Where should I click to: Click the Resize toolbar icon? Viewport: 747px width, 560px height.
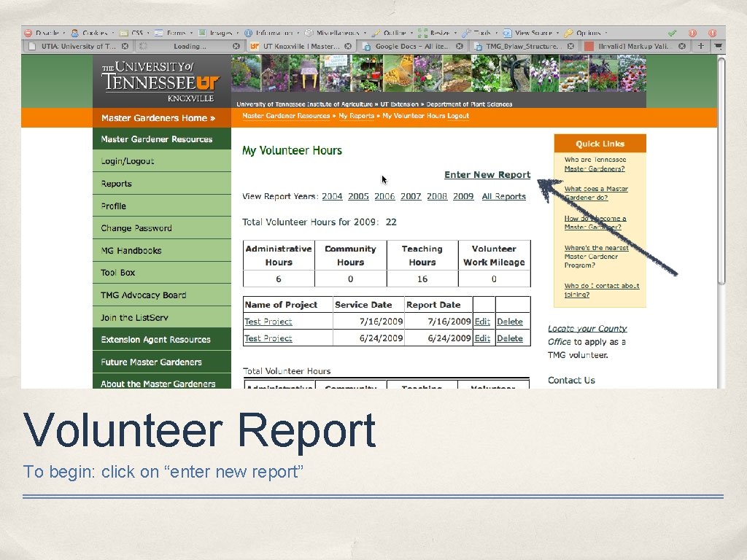[x=422, y=33]
